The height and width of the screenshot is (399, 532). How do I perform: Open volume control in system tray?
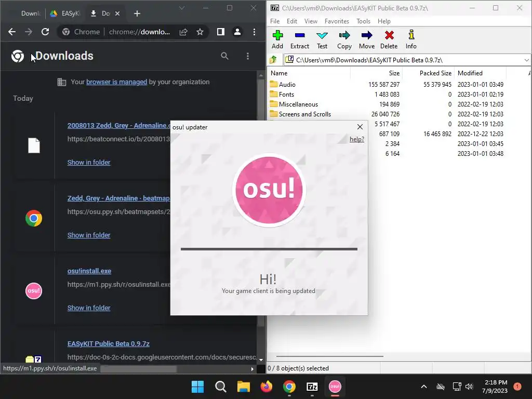point(469,387)
